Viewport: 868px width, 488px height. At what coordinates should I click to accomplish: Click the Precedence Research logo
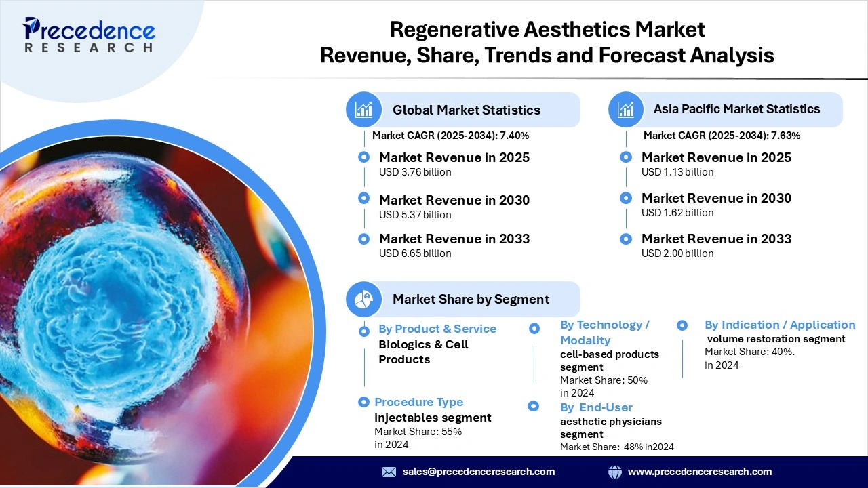(89, 35)
